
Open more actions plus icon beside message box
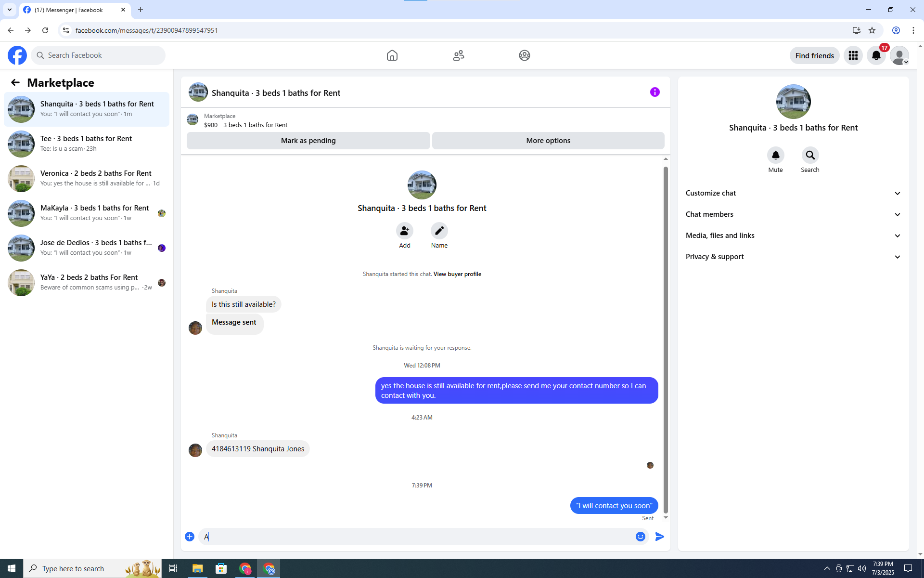[x=190, y=537]
